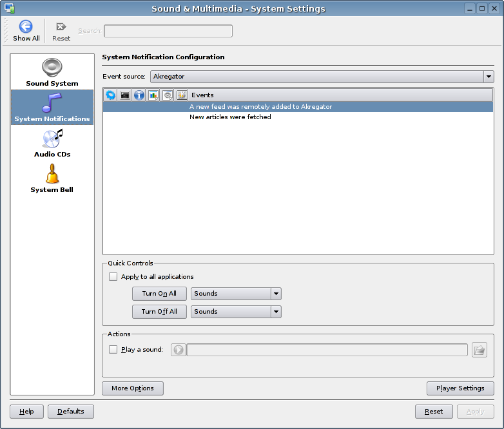The width and height of the screenshot is (504, 429).
Task: Click the blue gear column header icon
Action: (111, 95)
